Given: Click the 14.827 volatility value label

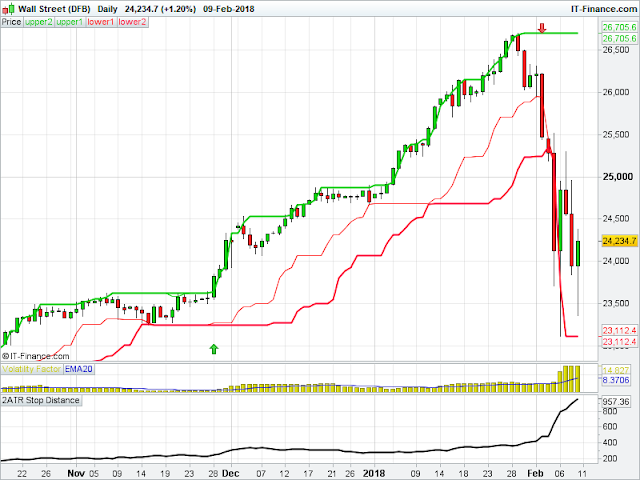Looking at the screenshot, I should coord(616,370).
